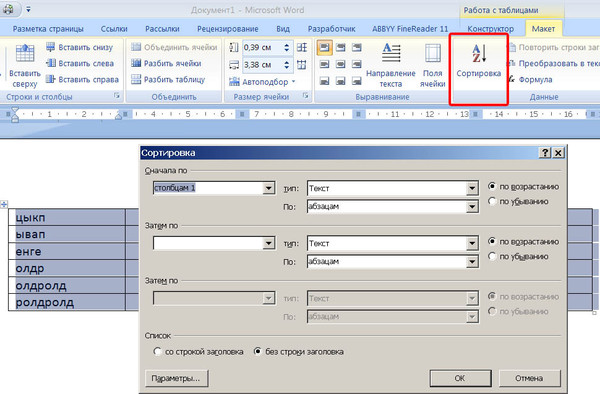Open empty Затем по column dropdown
This screenshot has width=600, height=394.
click(x=269, y=243)
